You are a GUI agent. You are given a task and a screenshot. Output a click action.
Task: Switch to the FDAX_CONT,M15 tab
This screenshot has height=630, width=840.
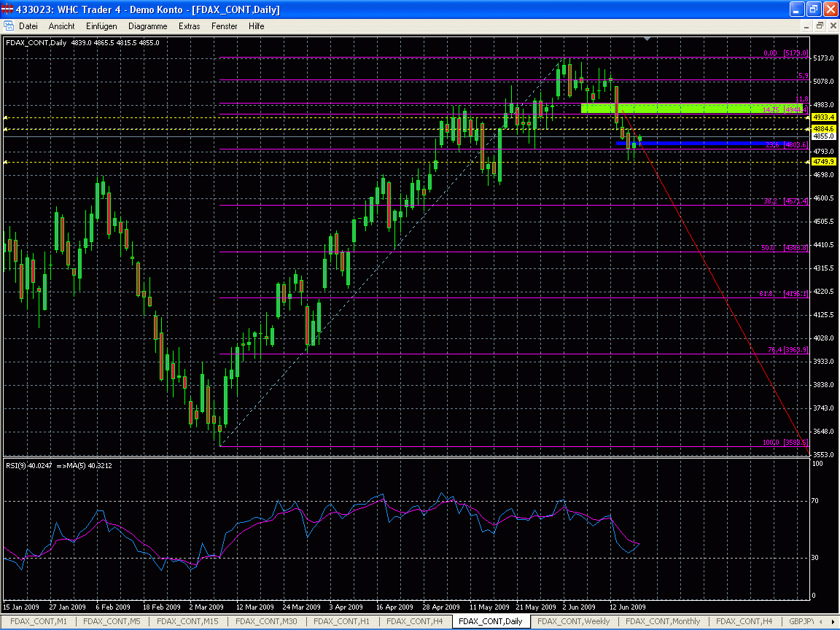189,621
